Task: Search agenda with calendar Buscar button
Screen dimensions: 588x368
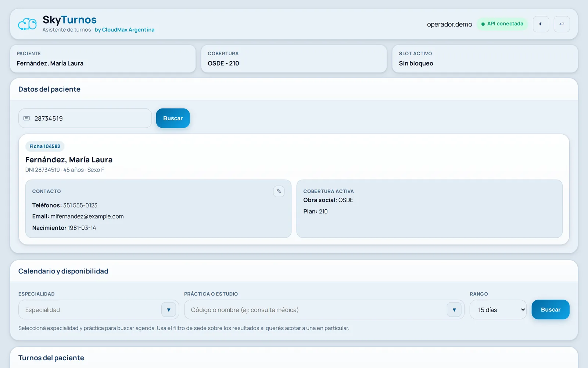Action: 551,309
